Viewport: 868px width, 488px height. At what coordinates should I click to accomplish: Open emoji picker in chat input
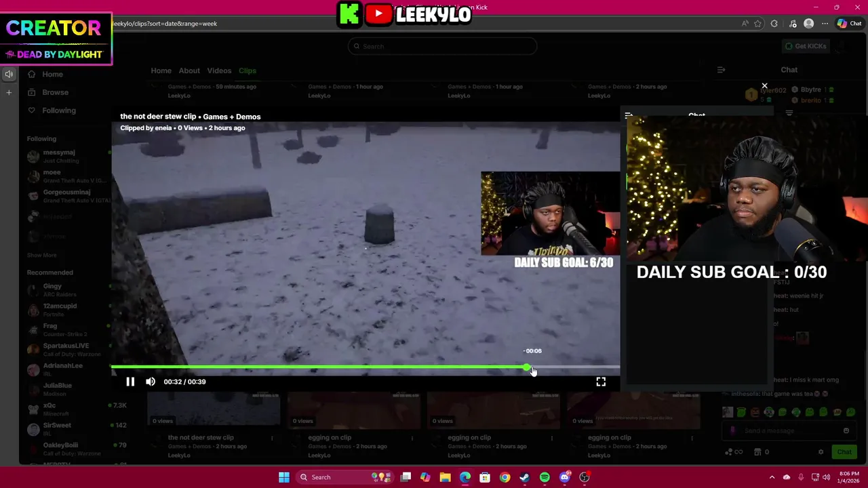pyautogui.click(x=846, y=430)
